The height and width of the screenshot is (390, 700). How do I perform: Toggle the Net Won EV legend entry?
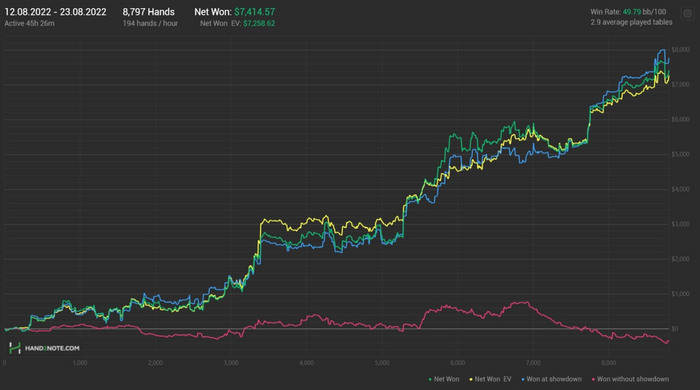tap(490, 379)
